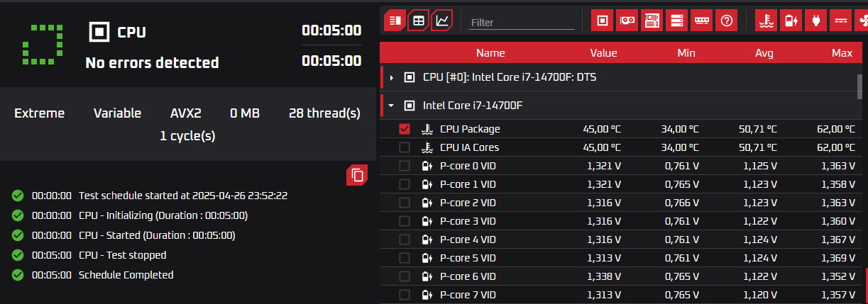Toggle the voltage sensors filter icon
The image size is (868, 304).
[x=791, y=21]
